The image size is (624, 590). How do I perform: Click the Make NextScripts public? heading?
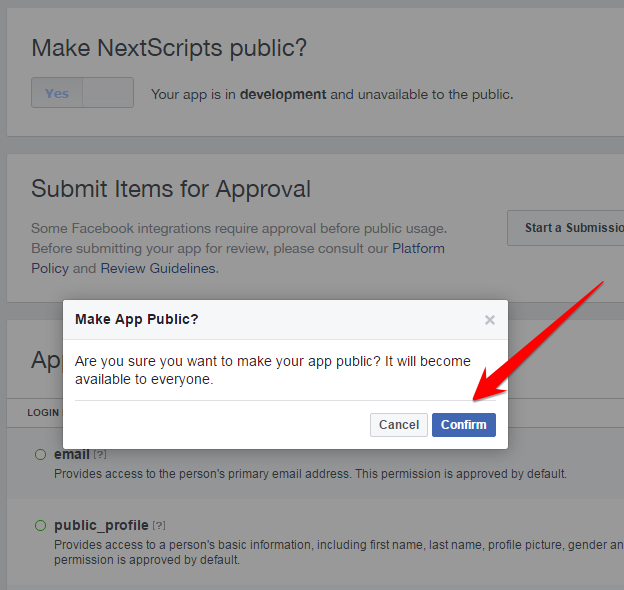169,48
